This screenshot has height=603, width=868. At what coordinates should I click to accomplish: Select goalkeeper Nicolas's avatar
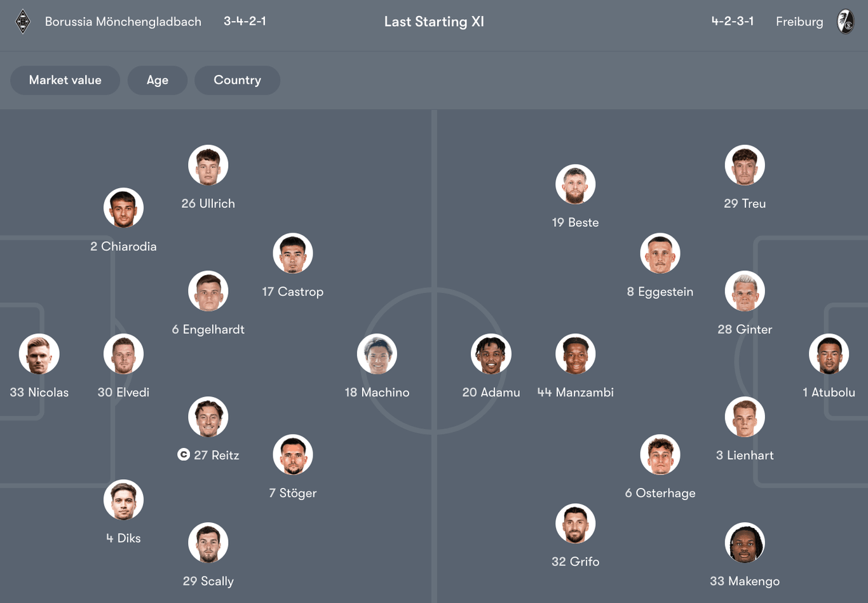(x=39, y=354)
